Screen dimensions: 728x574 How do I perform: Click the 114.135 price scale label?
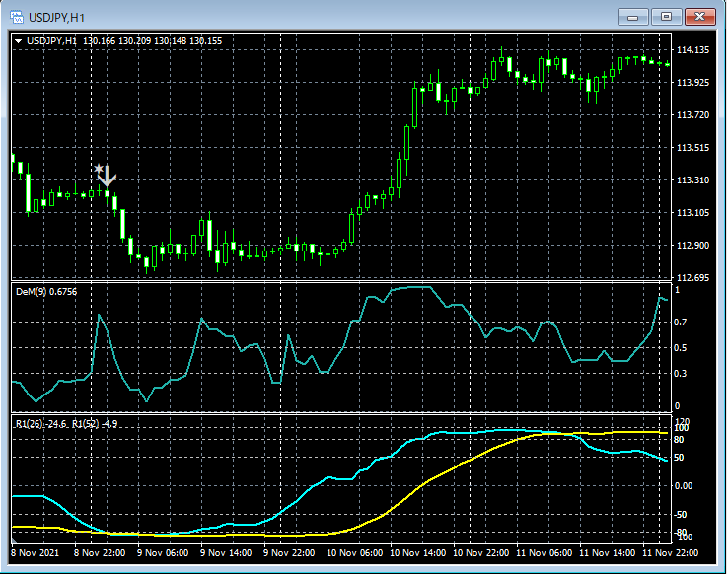(694, 50)
